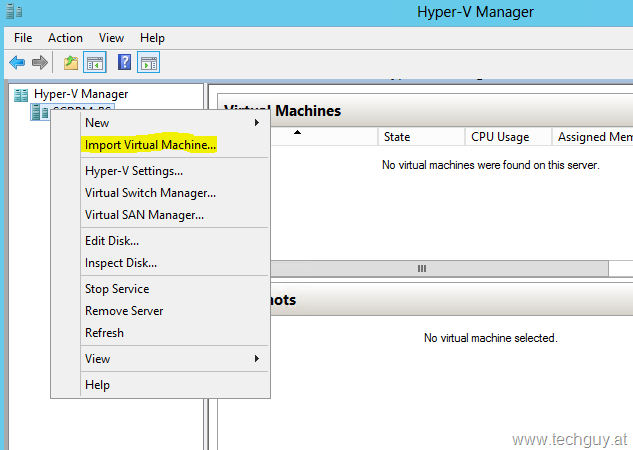The width and height of the screenshot is (633, 450).
Task: Toggle the Show/Hide Console Tree icon
Action: pyautogui.click(x=94, y=62)
